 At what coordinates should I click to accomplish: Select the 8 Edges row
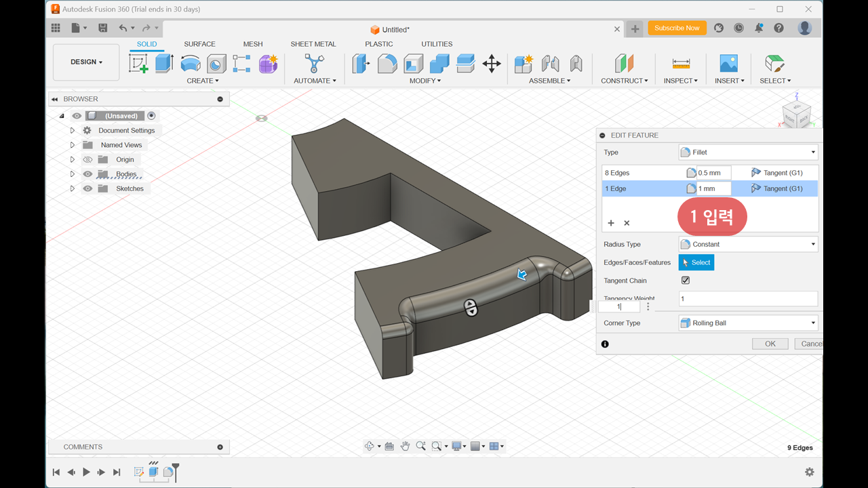tap(710, 173)
